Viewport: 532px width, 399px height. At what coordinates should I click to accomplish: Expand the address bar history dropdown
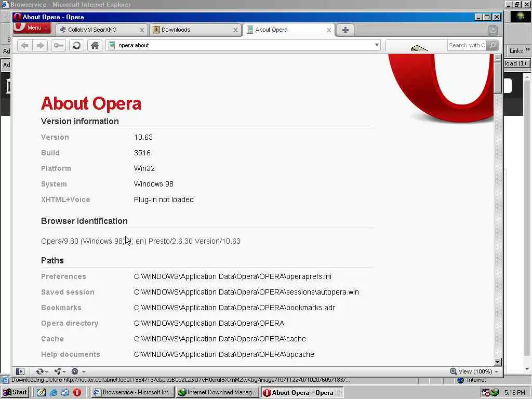click(x=377, y=45)
